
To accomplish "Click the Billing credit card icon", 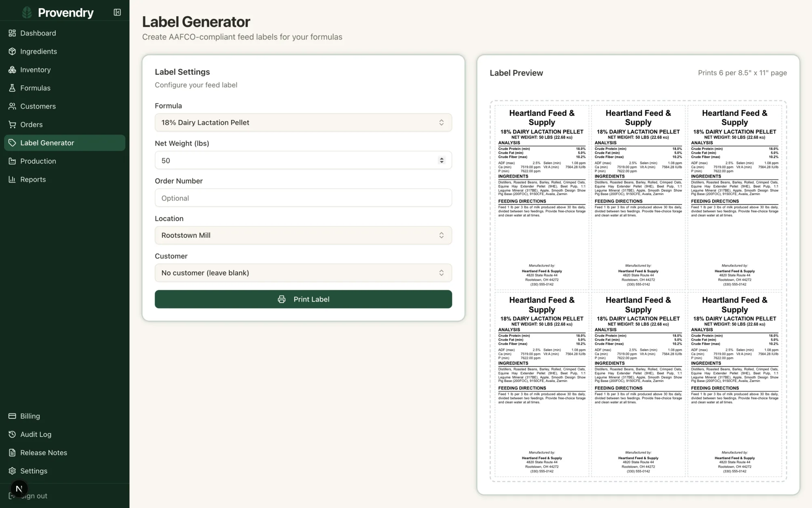I will click(12, 416).
